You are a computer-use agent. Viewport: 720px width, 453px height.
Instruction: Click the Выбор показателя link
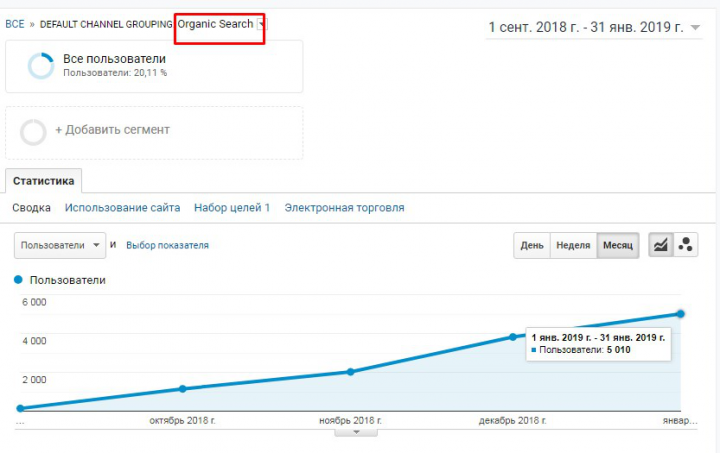[167, 246]
